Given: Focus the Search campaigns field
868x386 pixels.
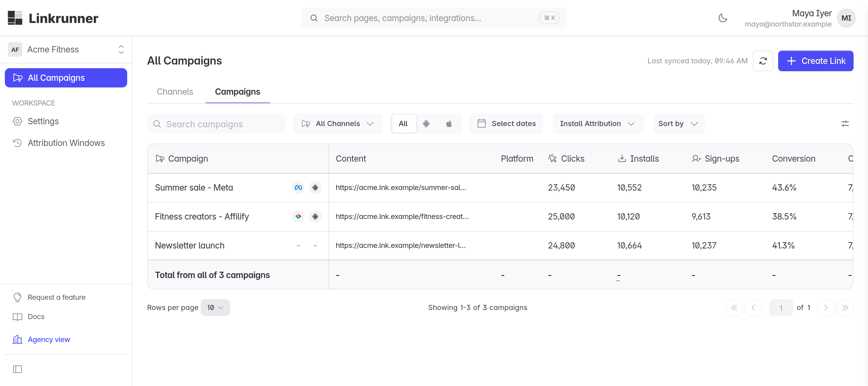Looking at the screenshot, I should [216, 124].
